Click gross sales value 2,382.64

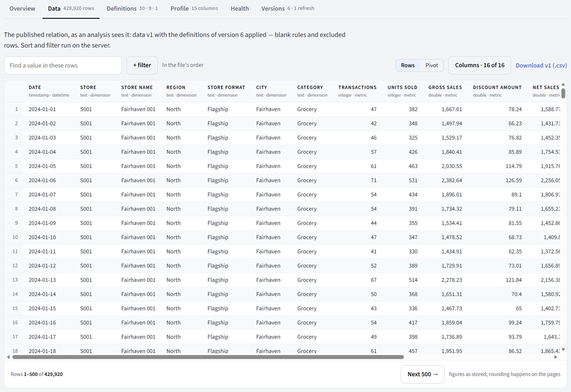coord(451,180)
